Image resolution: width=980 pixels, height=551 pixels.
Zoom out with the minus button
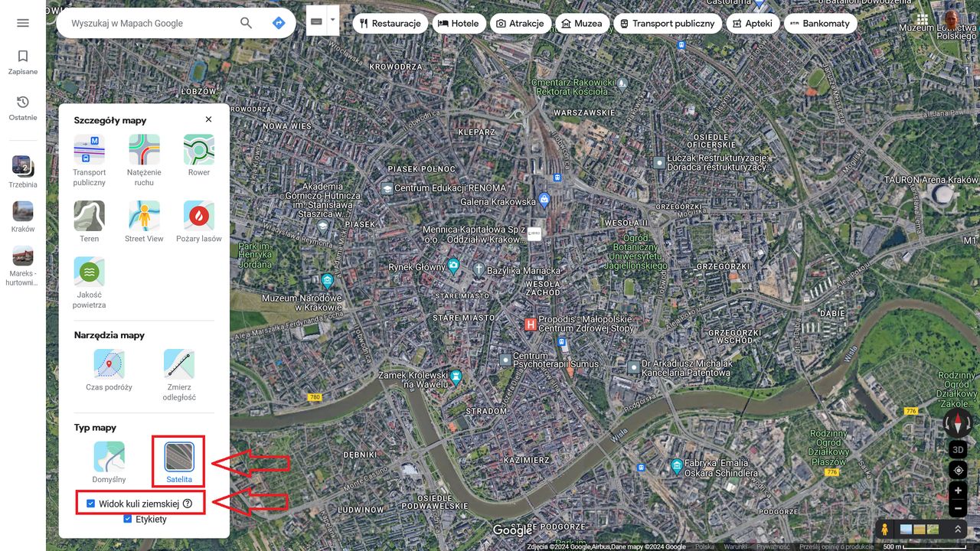[958, 509]
